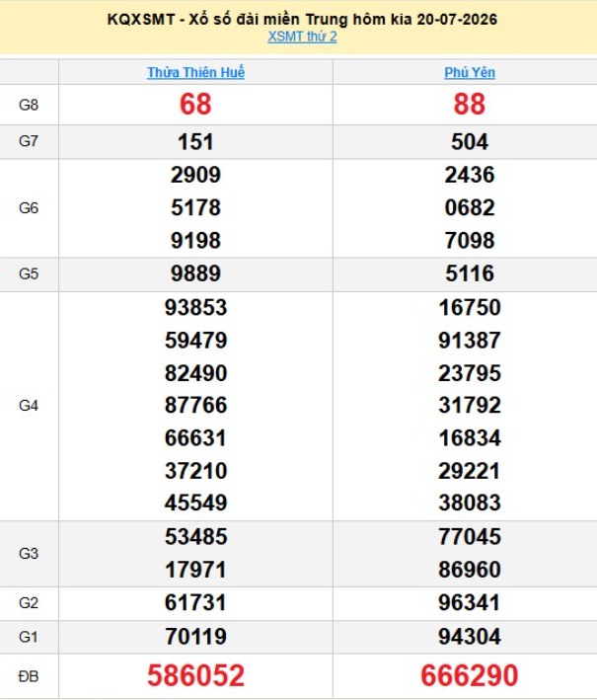Screen dimensions: 597x700
Task: Click the ĐB prize 666290
Action: (x=470, y=675)
